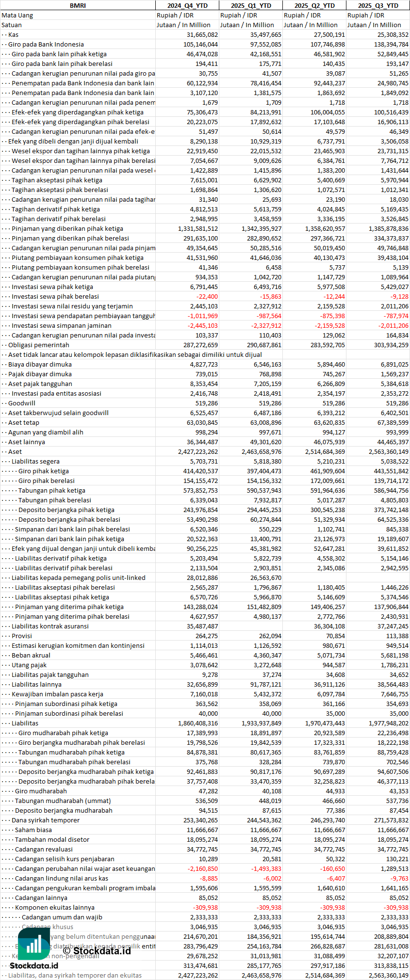Select the "2025_Q3_YTD" column header
This screenshot has width=410, height=980.
(x=378, y=5)
